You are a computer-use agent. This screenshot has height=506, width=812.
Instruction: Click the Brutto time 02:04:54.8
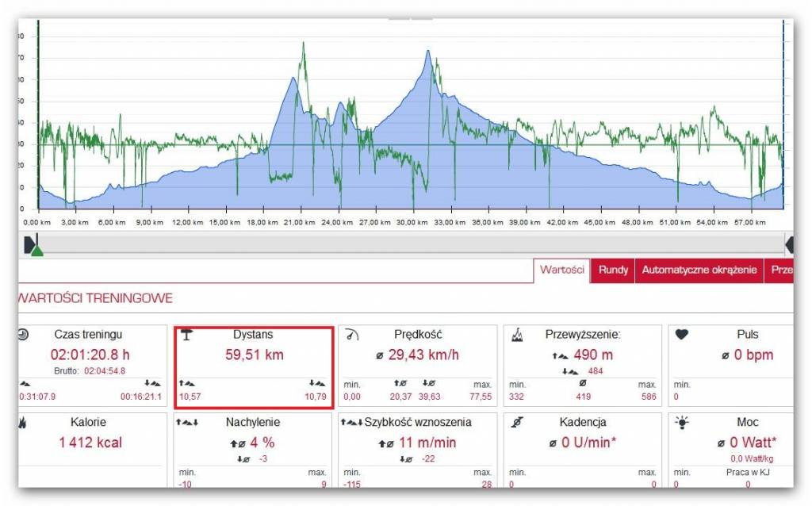click(105, 371)
